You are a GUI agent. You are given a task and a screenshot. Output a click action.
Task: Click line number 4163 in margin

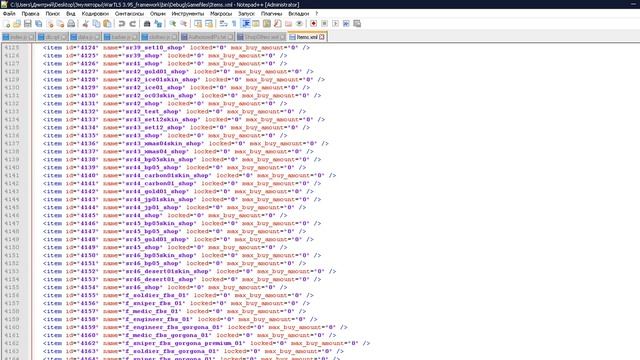click(12, 351)
